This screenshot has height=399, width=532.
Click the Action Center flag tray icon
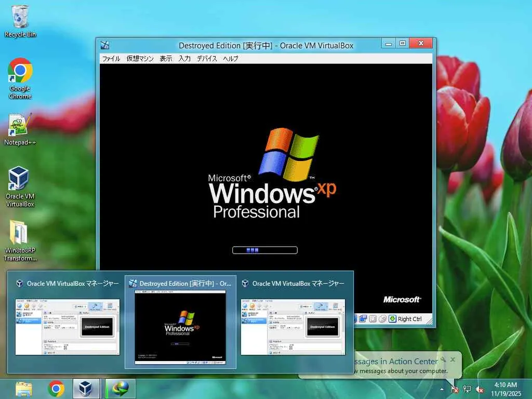tap(454, 389)
